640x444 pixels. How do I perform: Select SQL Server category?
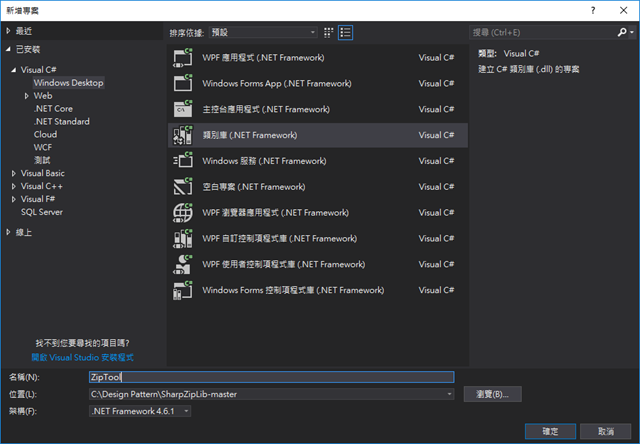click(42, 212)
